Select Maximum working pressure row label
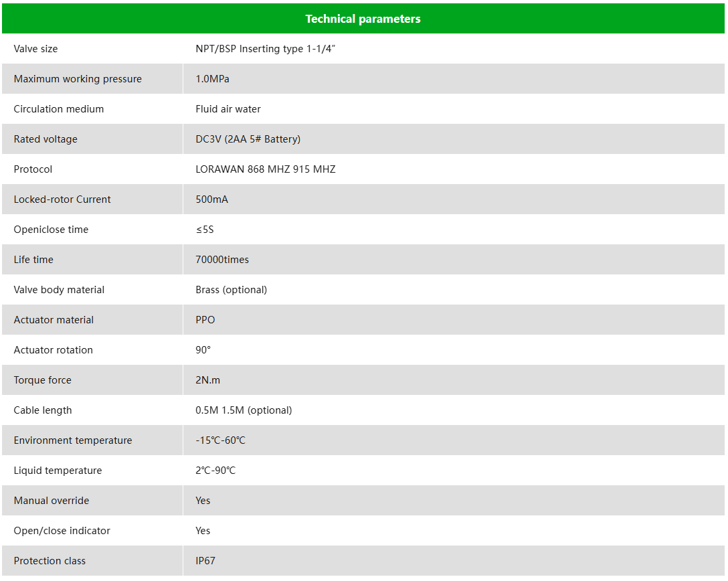The image size is (728, 581). click(x=78, y=79)
